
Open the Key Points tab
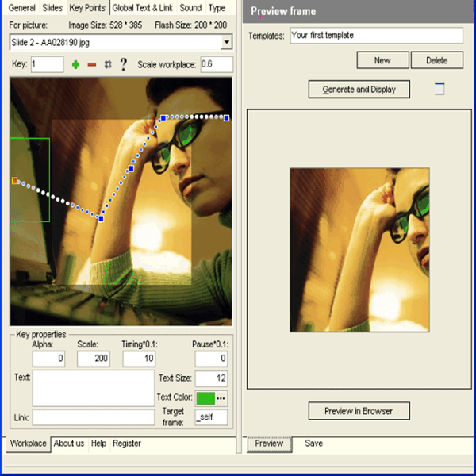pos(87,8)
